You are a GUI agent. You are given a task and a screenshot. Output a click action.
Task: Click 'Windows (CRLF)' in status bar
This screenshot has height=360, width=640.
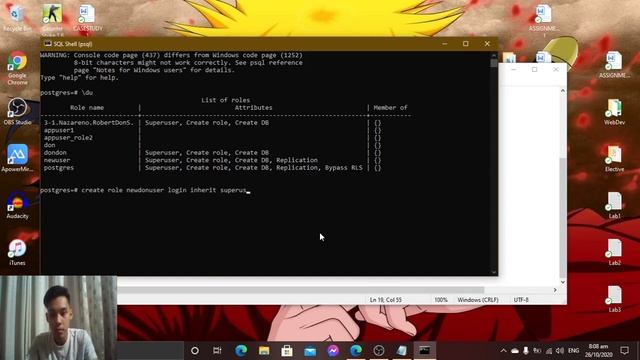478,300
